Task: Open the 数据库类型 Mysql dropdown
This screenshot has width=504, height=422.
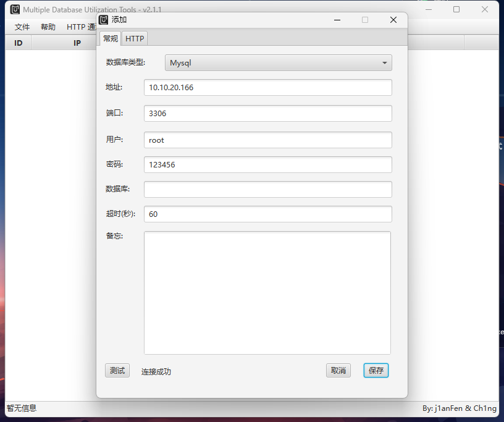Action: (278, 63)
